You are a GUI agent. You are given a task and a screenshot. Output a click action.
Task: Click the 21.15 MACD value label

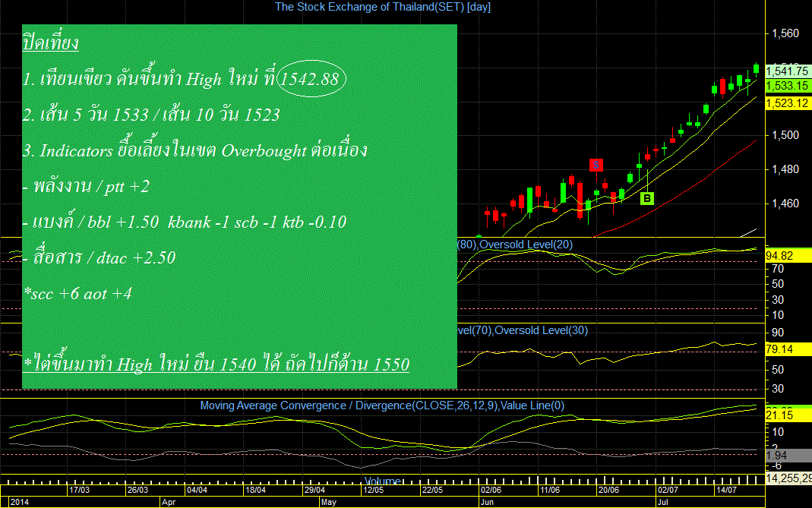pyautogui.click(x=788, y=415)
